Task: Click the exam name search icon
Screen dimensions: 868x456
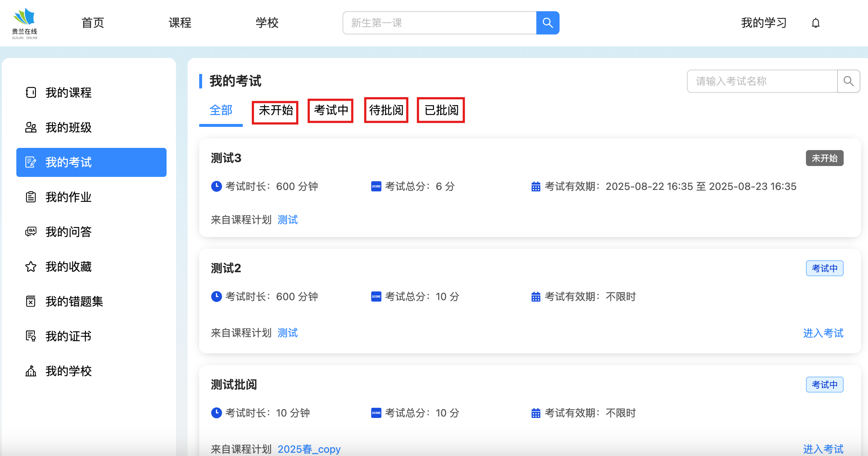Action: click(848, 81)
